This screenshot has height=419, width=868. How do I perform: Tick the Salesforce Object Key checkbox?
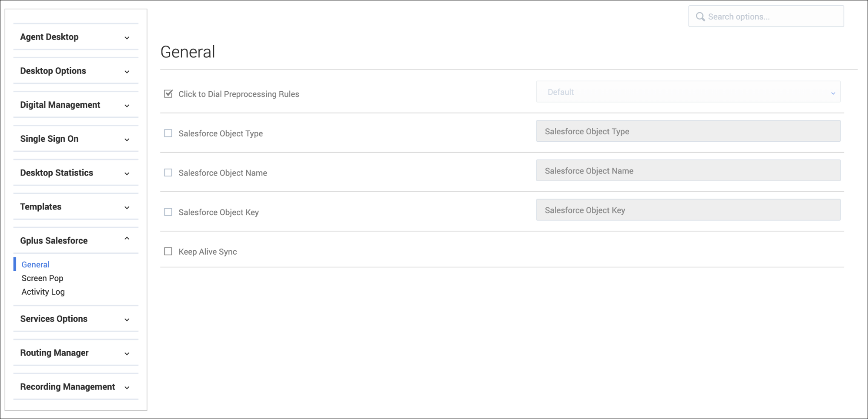point(168,212)
